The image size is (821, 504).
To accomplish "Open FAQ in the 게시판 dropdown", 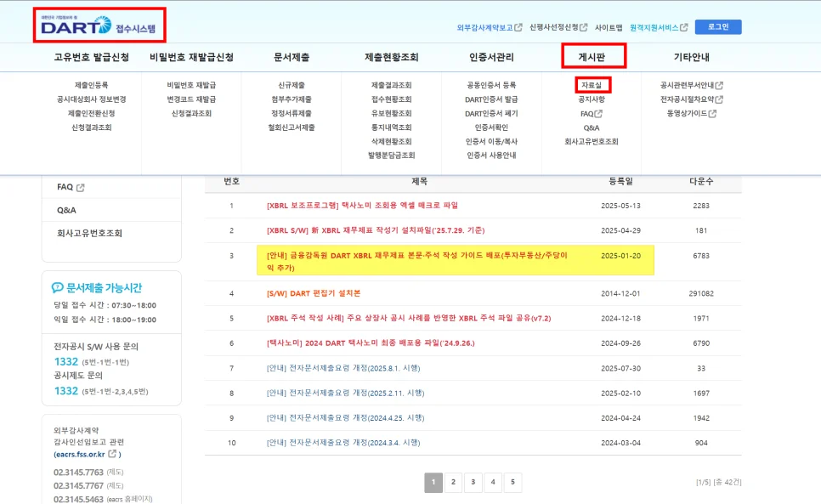I will point(592,114).
